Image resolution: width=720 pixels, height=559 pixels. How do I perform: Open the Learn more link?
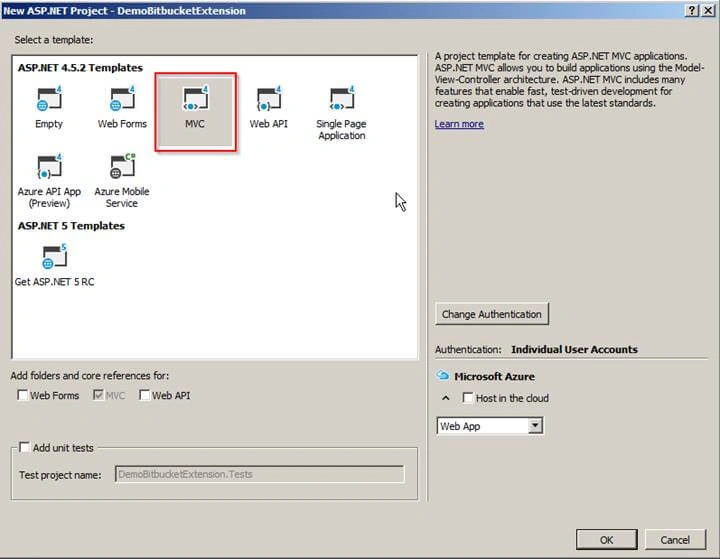point(459,124)
